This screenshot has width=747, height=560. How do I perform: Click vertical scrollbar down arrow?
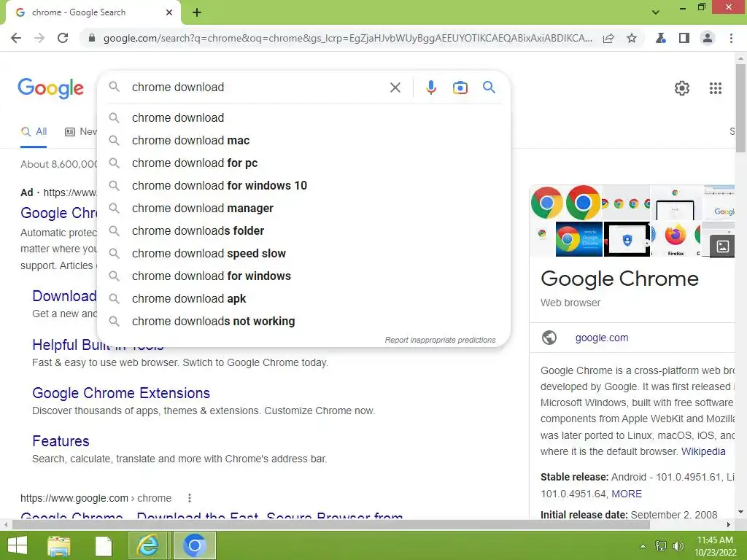[741, 513]
